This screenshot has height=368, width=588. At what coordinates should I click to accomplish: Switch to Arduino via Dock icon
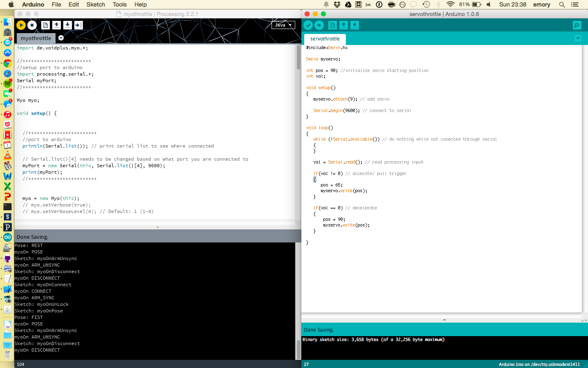point(7,238)
